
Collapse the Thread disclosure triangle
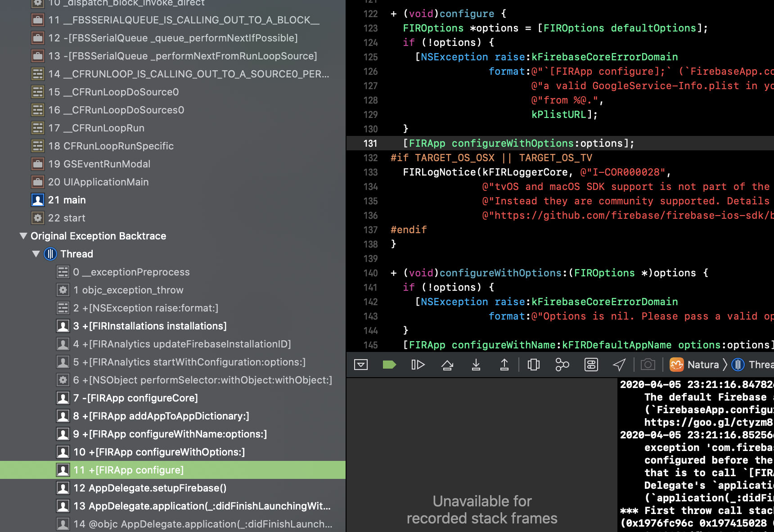[x=36, y=254]
